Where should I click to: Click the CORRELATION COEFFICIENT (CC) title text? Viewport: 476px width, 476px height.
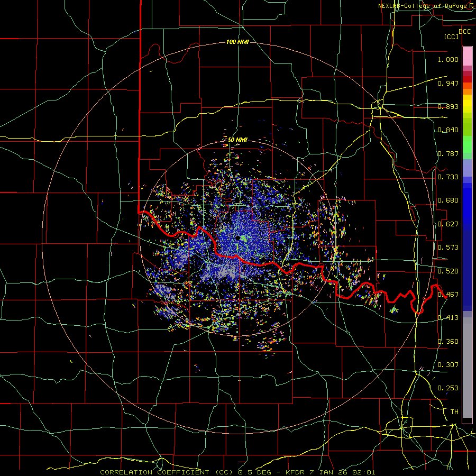pos(167,472)
